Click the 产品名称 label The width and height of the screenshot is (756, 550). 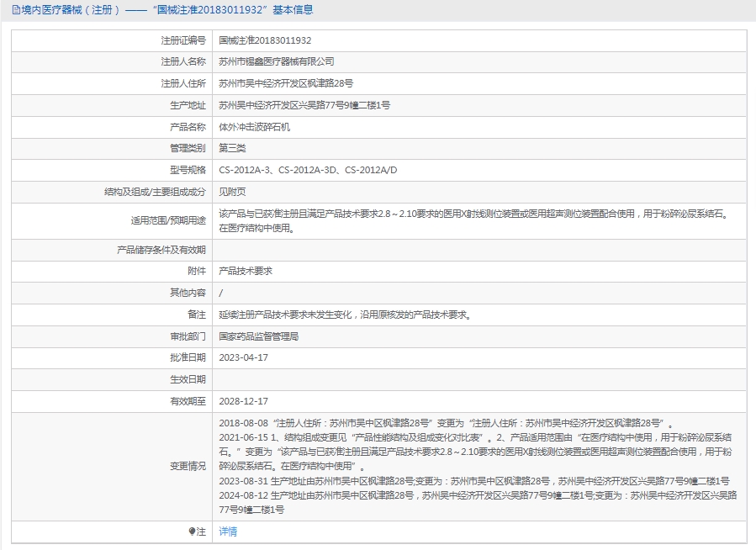coord(188,127)
